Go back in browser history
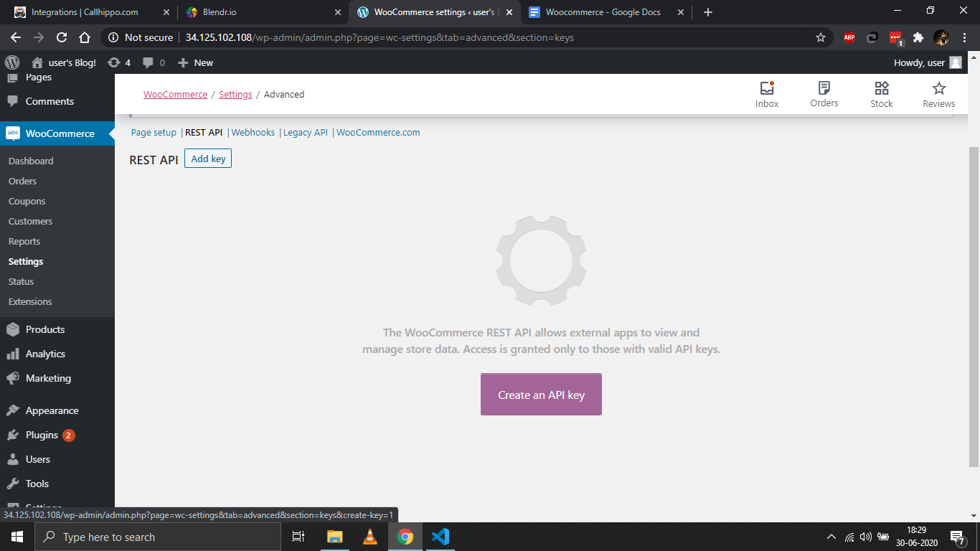 pyautogui.click(x=16, y=37)
